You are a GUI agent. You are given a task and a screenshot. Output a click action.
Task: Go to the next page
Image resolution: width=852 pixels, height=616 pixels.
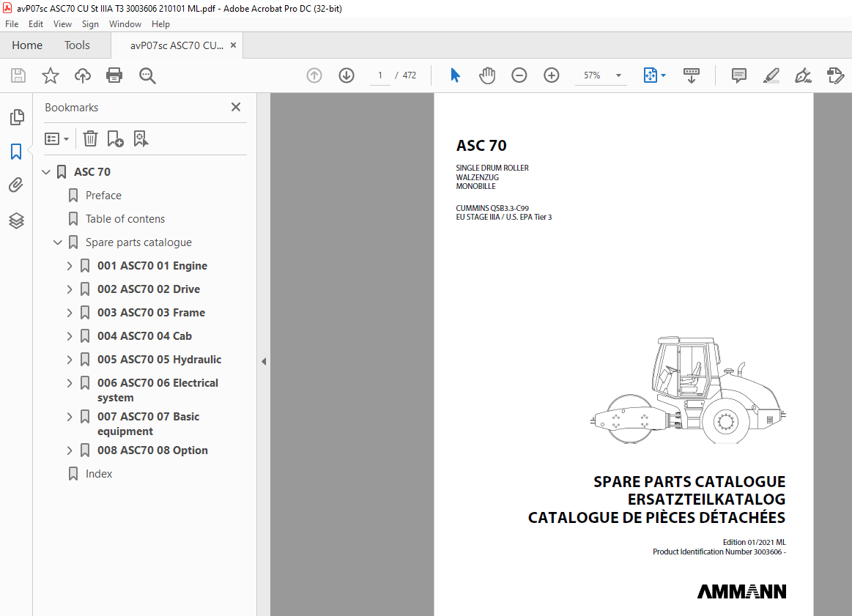tap(346, 75)
